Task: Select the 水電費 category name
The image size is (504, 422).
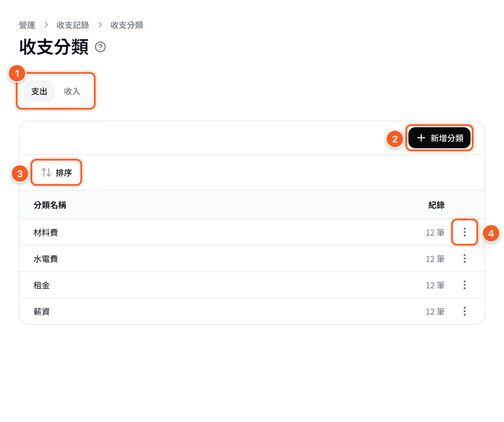Action: [46, 259]
